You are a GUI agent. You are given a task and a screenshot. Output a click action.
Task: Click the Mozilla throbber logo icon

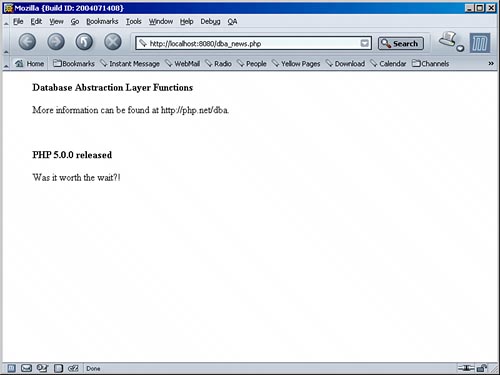[x=480, y=43]
